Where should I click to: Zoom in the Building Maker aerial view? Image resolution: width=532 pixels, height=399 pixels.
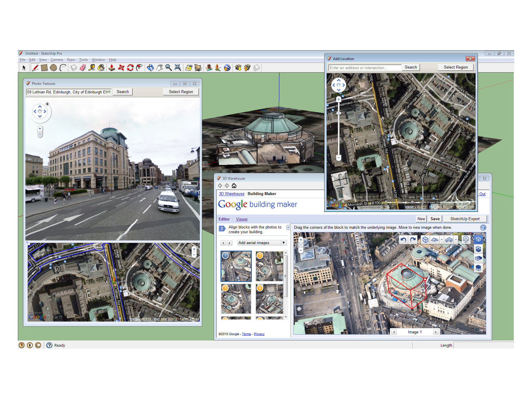point(301,240)
